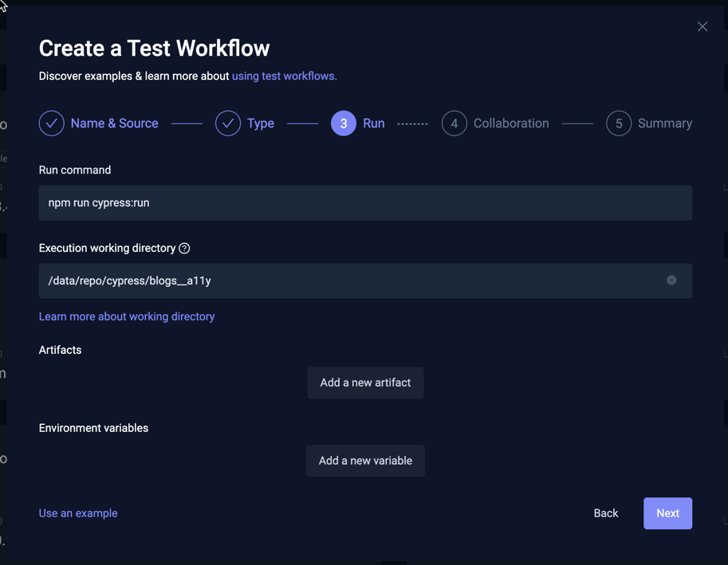Open the Collaboration step label
This screenshot has height=565, width=728.
point(511,123)
